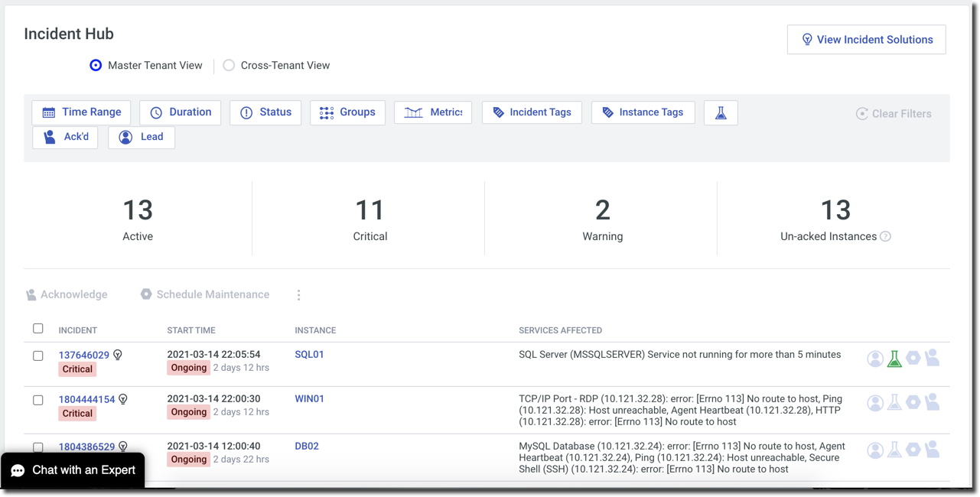Check the box for incident 137646029

pyautogui.click(x=38, y=356)
